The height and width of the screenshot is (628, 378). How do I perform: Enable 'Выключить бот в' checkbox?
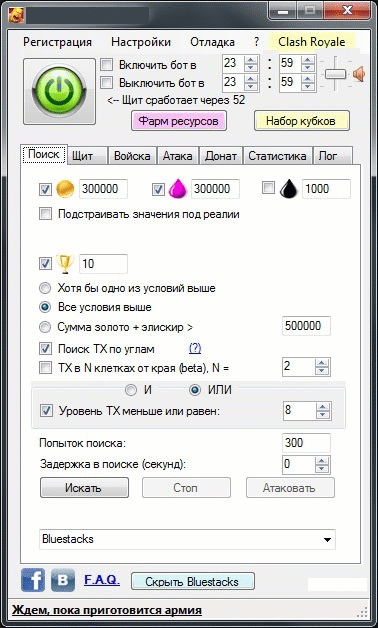[x=106, y=83]
